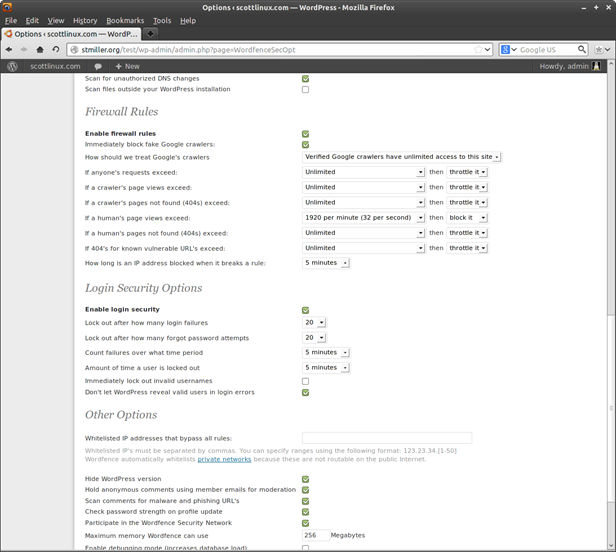Image resolution: width=616 pixels, height=552 pixels.
Task: Click the Forward navigation arrow
Action: 24,49
